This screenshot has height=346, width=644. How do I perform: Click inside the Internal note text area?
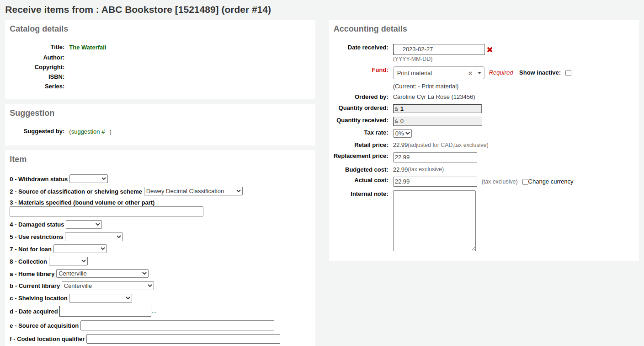coord(434,220)
